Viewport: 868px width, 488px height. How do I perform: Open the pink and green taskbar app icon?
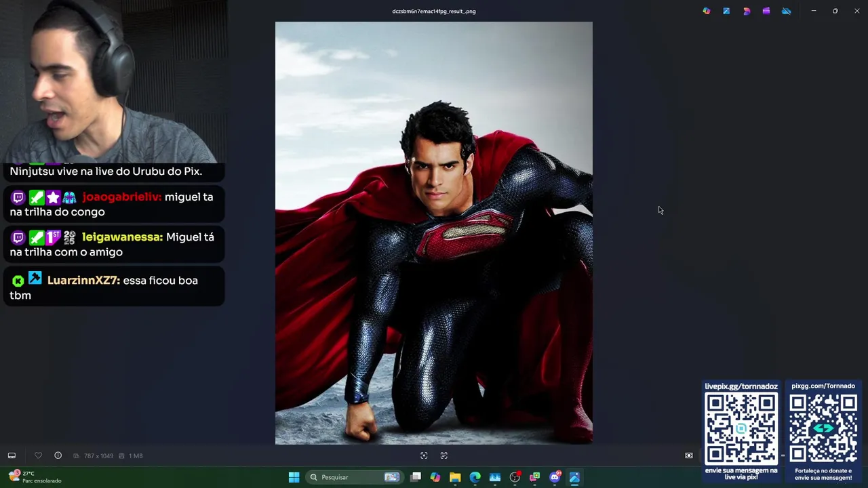[534, 477]
